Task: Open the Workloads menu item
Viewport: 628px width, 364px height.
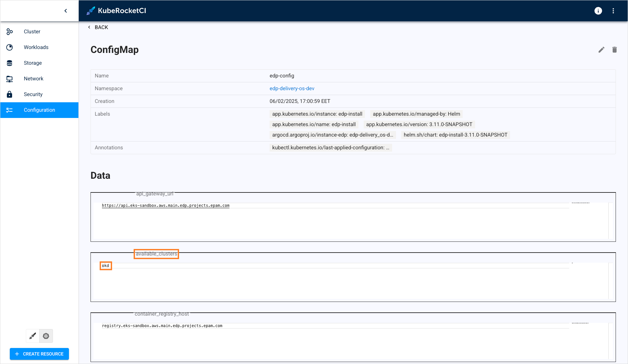Action: pos(36,47)
